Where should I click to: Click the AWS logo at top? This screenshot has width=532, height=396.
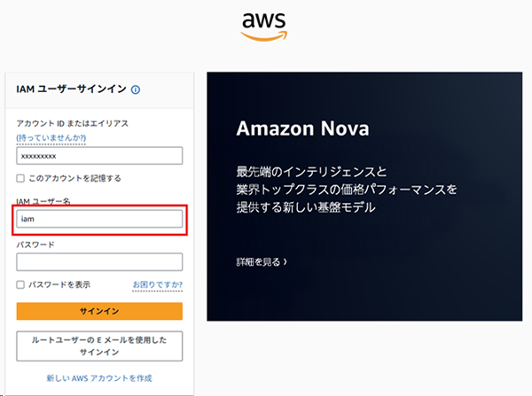click(264, 27)
